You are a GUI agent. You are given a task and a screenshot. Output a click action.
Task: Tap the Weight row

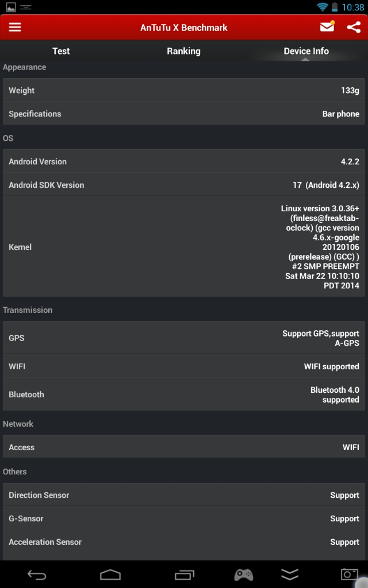pos(184,90)
